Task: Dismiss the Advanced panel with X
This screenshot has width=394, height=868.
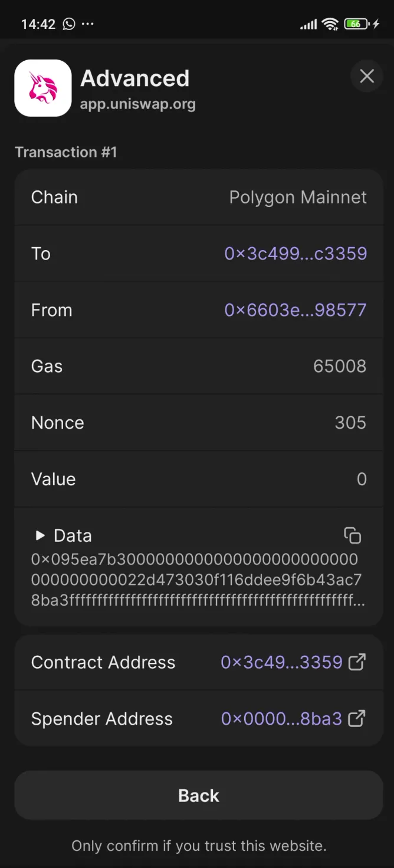Action: tap(366, 76)
